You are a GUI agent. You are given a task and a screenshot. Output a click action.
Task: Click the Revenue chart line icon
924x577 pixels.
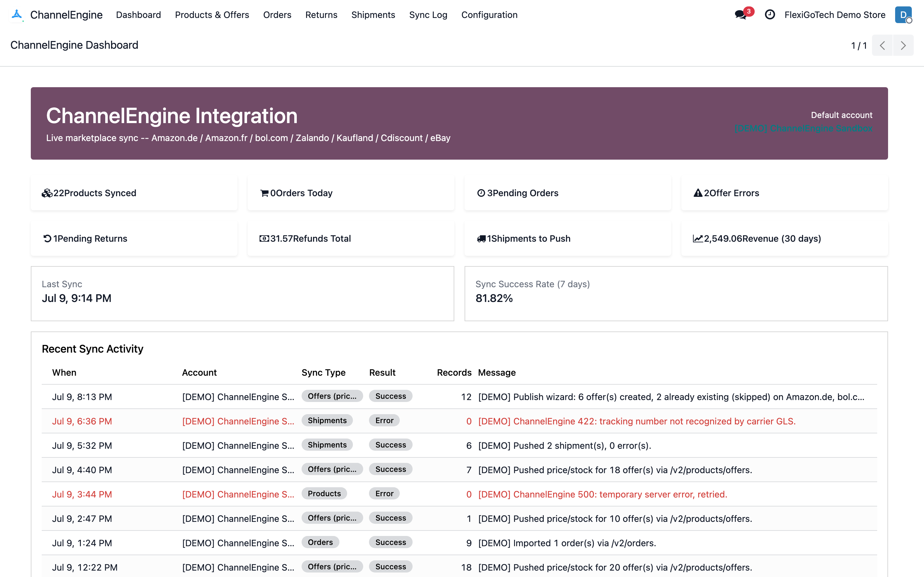(x=698, y=238)
